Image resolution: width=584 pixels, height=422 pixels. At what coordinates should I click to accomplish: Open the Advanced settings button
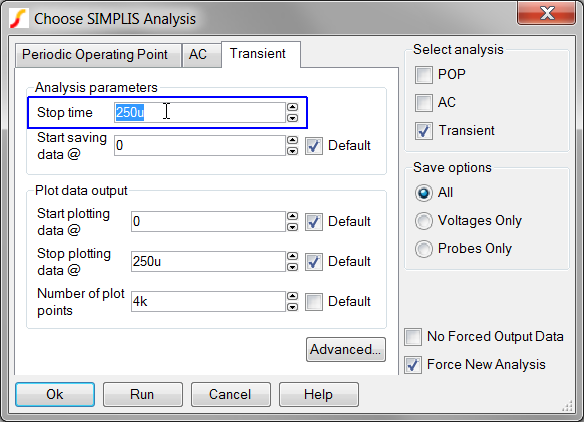(x=346, y=350)
